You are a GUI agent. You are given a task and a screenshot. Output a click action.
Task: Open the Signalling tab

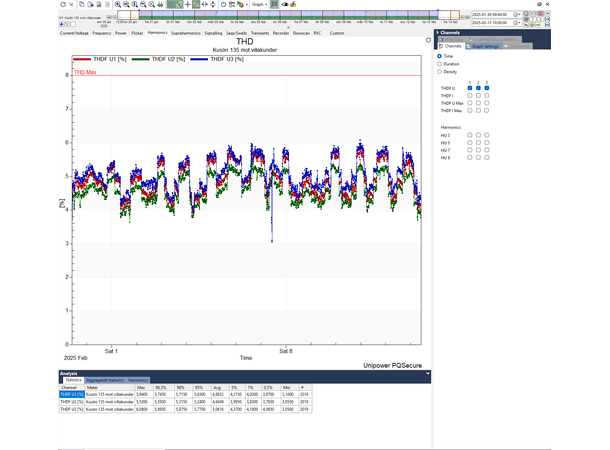coord(213,33)
